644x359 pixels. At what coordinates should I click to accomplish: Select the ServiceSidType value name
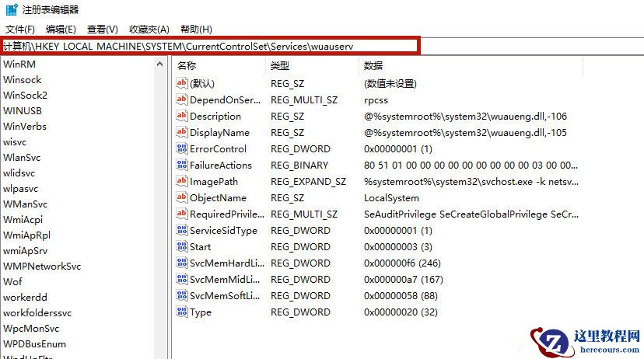click(223, 231)
